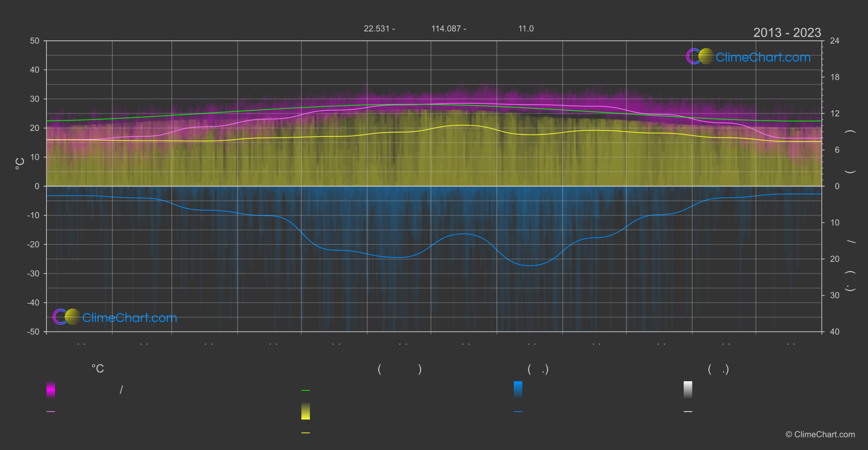Click the '12' tick on the right axis
This screenshot has height=450, width=868.
835,113
